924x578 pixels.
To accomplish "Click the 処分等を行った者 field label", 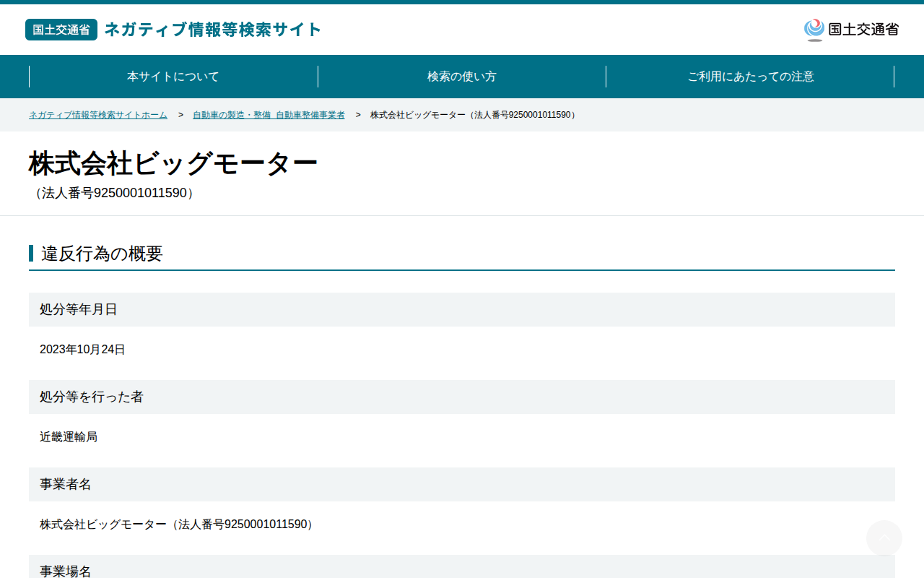I will pos(92,397).
